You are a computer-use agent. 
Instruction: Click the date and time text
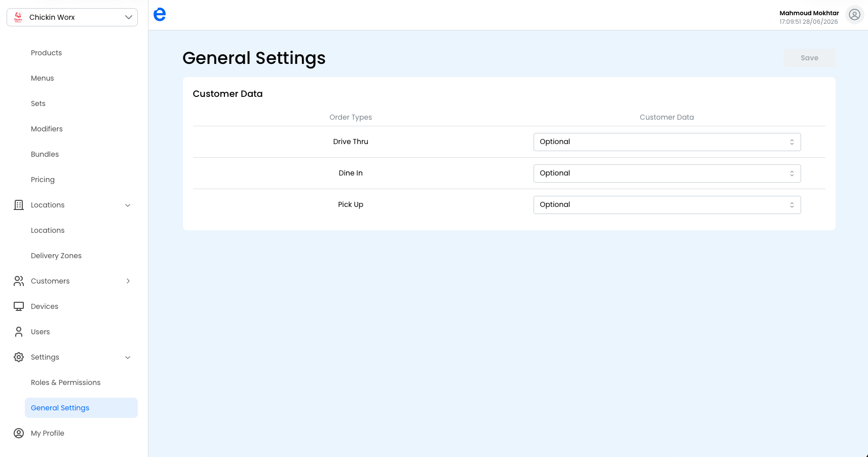809,22
